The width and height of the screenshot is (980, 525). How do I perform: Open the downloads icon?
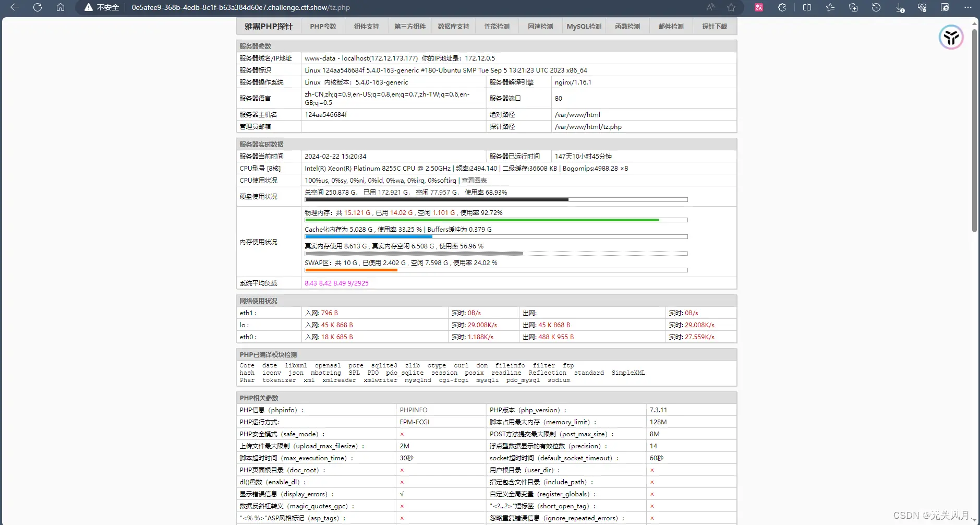900,7
